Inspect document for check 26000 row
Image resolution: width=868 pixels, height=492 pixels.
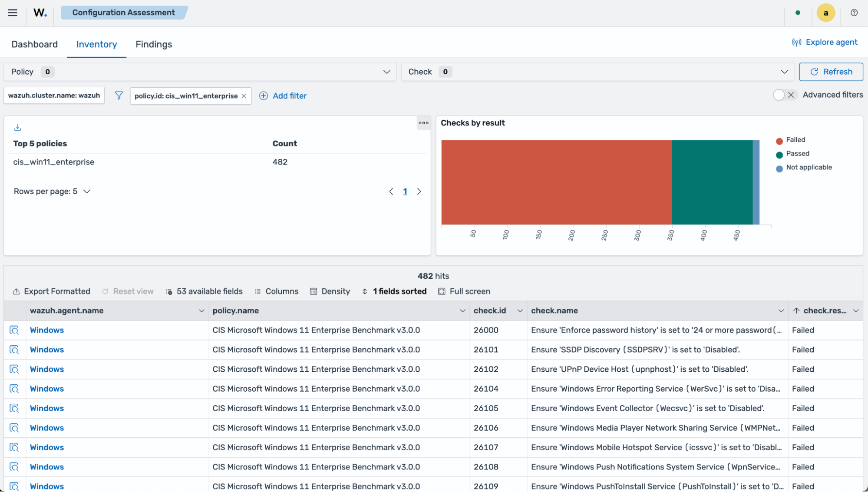[14, 330]
